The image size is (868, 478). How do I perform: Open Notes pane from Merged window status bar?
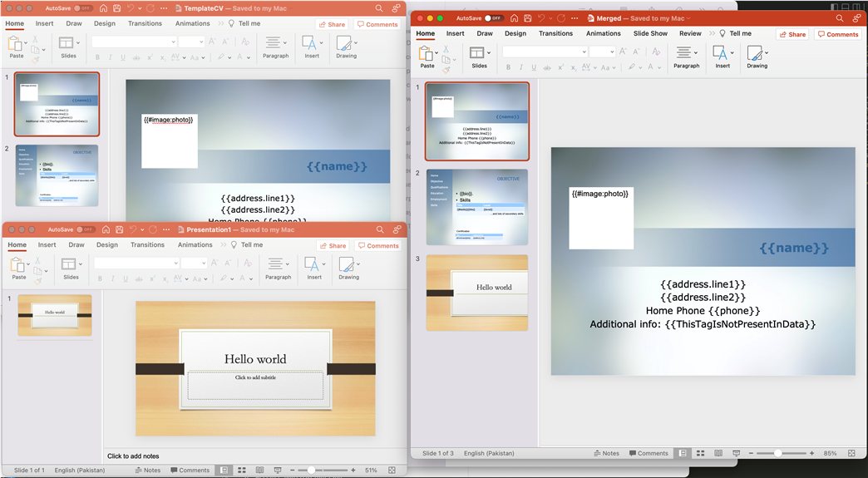coord(606,453)
